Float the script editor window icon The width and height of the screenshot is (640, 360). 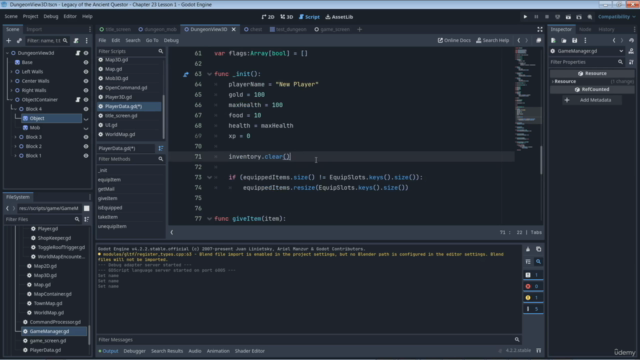pyautogui.click(x=538, y=40)
